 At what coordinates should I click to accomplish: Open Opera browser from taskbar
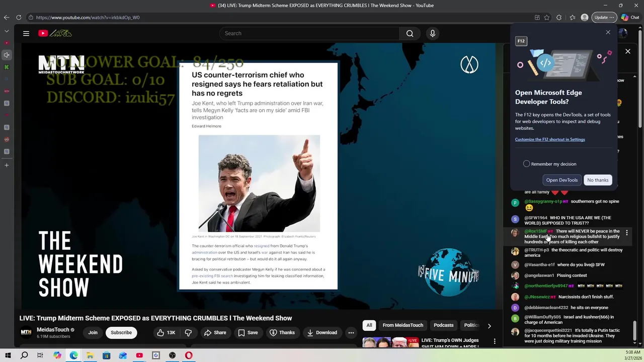[189, 355]
